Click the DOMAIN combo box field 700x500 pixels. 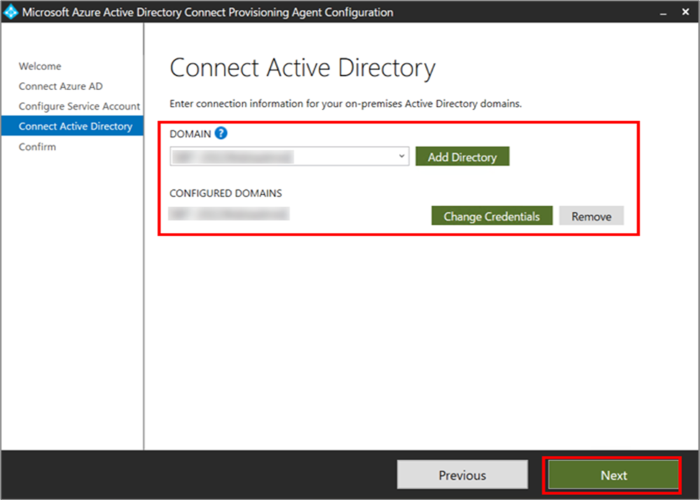tap(289, 156)
